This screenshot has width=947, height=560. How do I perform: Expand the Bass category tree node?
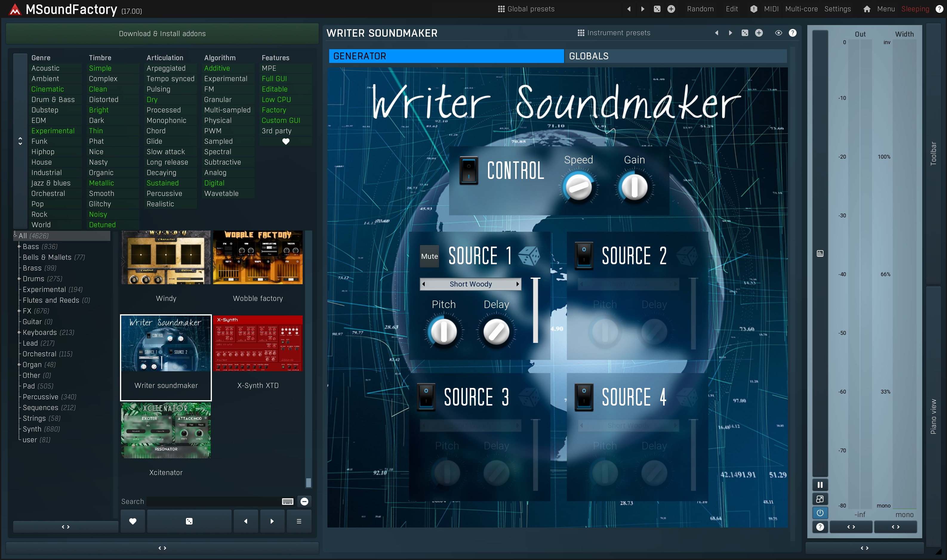click(x=19, y=246)
